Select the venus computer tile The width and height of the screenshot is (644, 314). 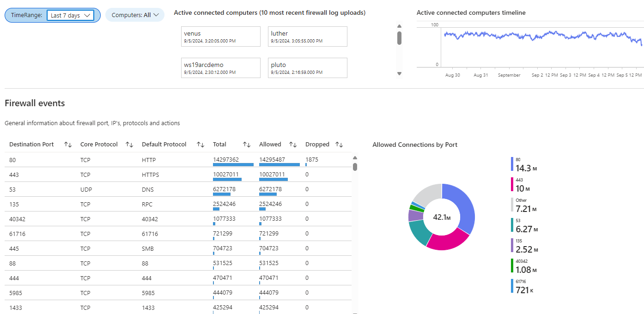click(221, 36)
